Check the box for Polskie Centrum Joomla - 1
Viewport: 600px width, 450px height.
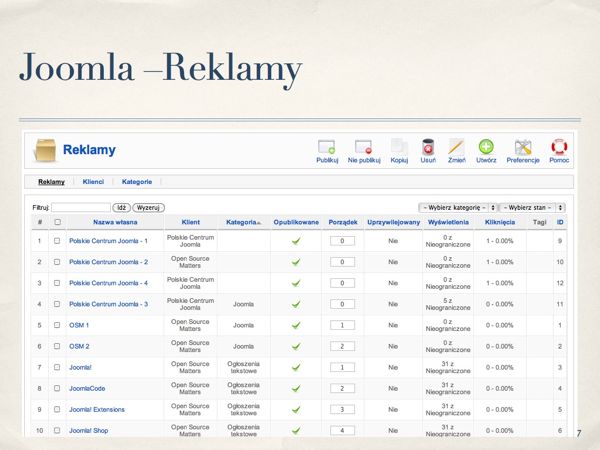[x=57, y=241]
